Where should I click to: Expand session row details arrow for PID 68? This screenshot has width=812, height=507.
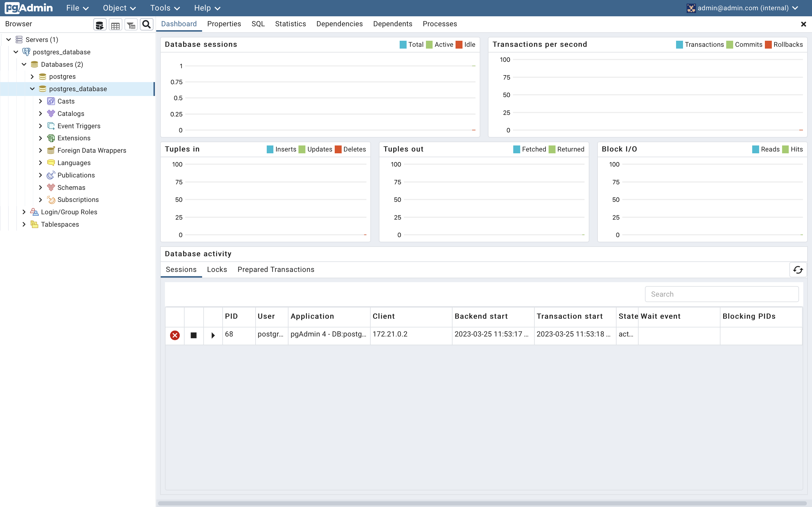click(213, 335)
